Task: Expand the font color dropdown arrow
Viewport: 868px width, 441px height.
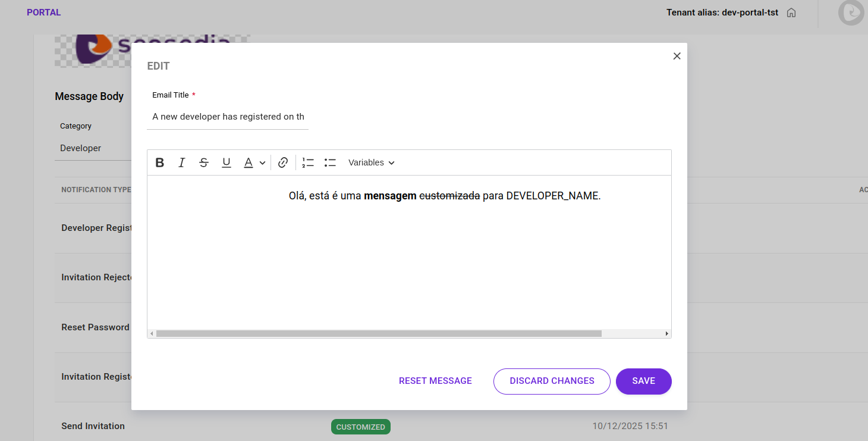Action: pos(262,162)
